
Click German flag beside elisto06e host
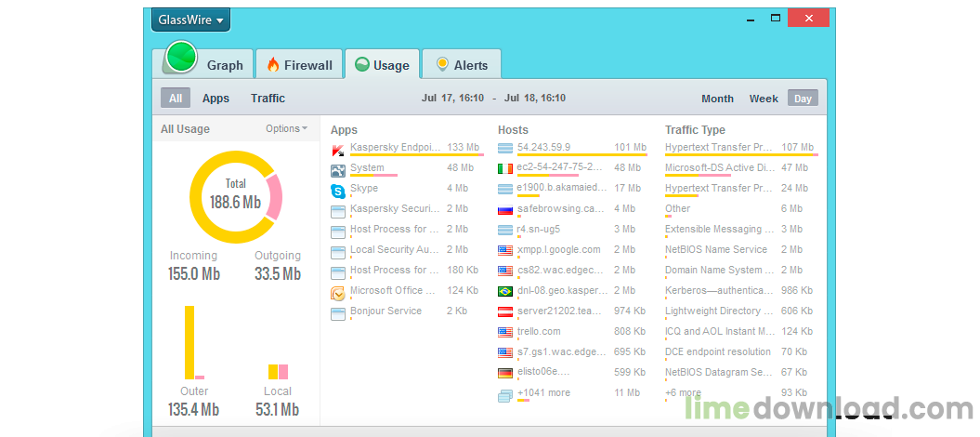505,373
